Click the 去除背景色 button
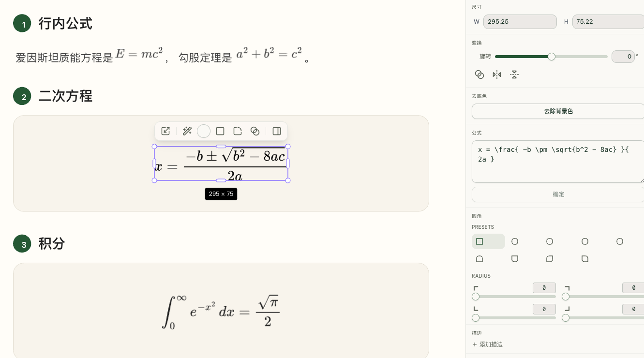644x358 pixels. [x=558, y=111]
